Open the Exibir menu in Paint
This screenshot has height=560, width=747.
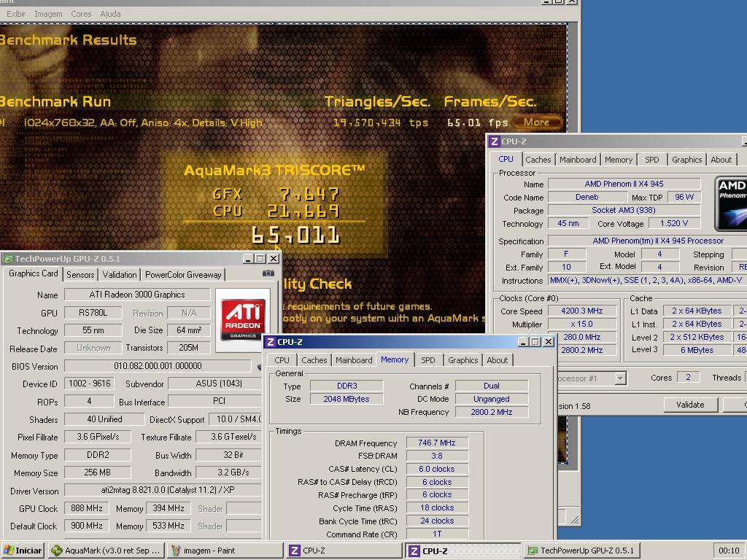point(16,14)
